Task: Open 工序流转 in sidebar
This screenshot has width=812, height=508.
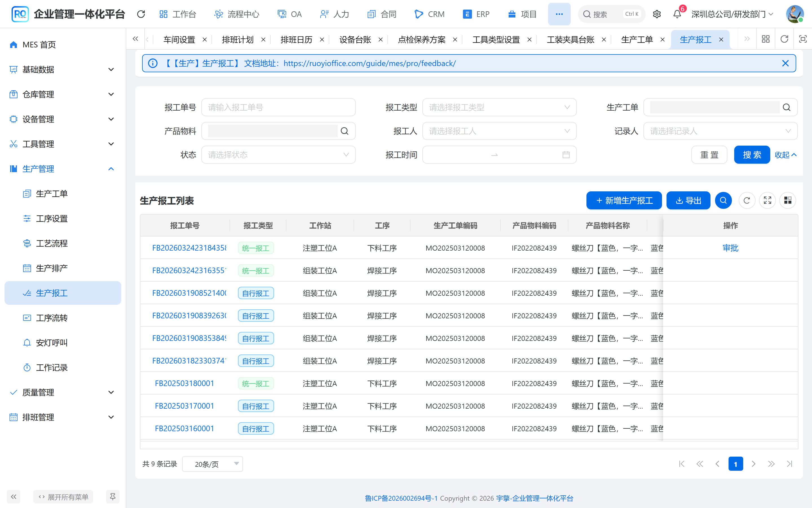Action: (x=63, y=318)
